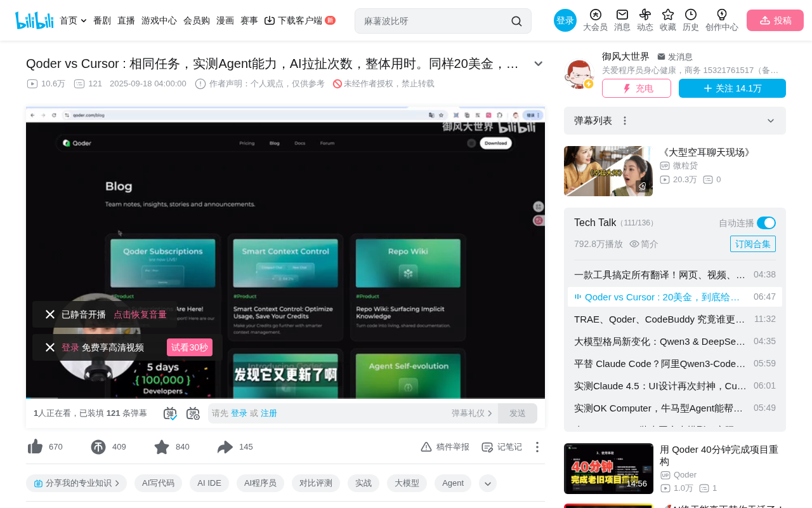Viewport: 812px width, 508px height.
Task: Click the 注册 link in danmaku bar
Action: pyautogui.click(x=269, y=413)
